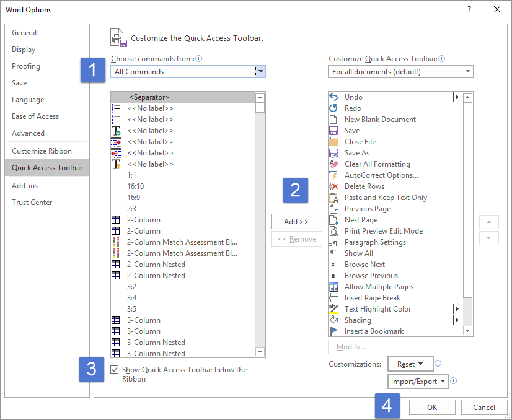Select the 16:9 command entry

183,198
